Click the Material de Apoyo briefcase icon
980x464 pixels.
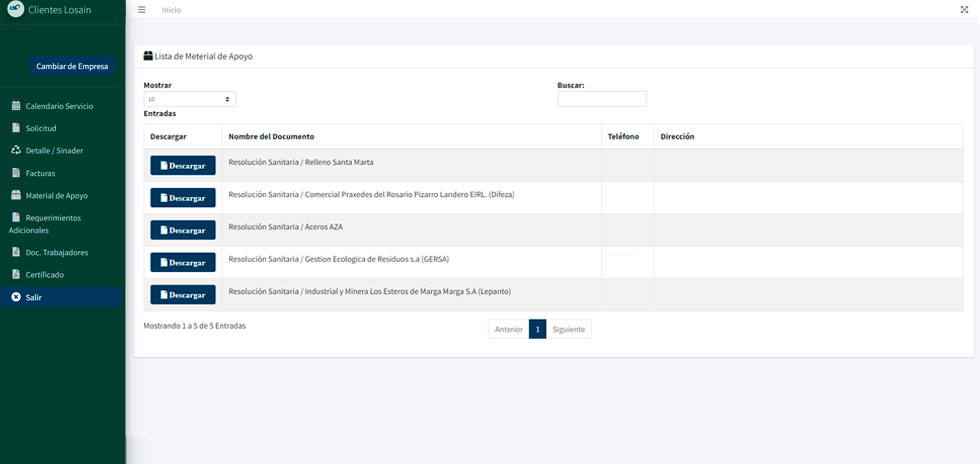16,196
